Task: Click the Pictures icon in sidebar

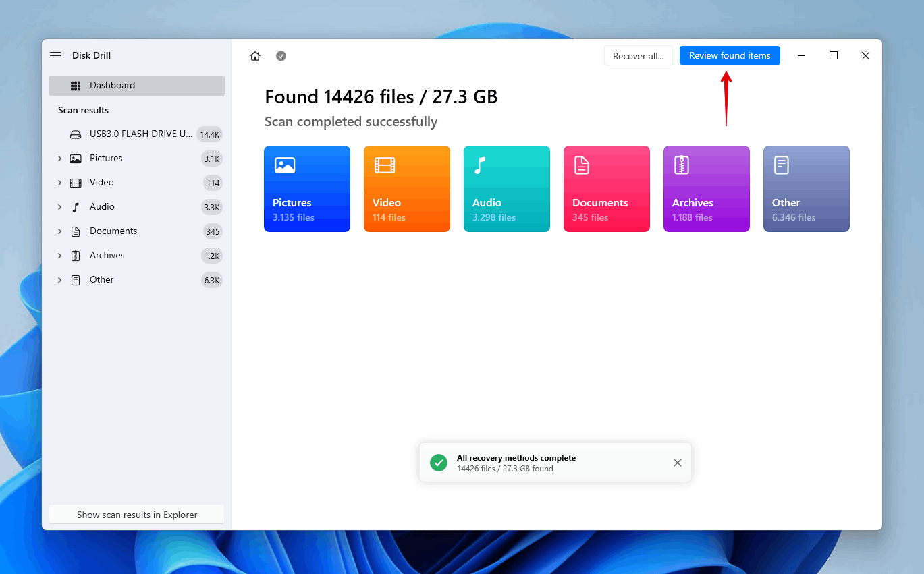Action: coord(76,159)
